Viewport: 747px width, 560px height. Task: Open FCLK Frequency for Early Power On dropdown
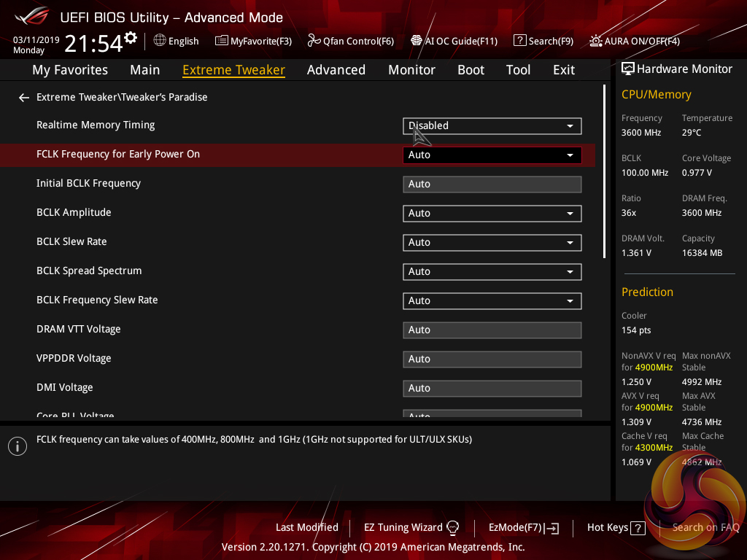(492, 155)
